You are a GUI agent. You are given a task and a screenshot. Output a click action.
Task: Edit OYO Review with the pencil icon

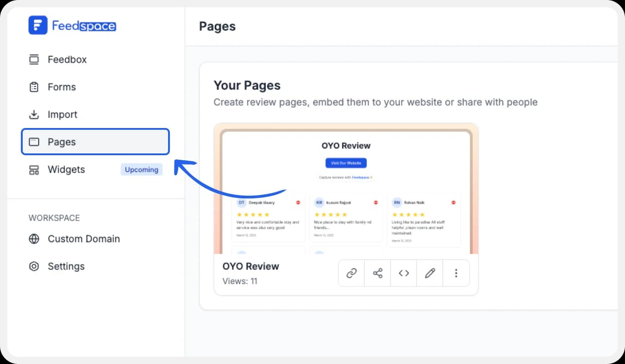pyautogui.click(x=430, y=273)
